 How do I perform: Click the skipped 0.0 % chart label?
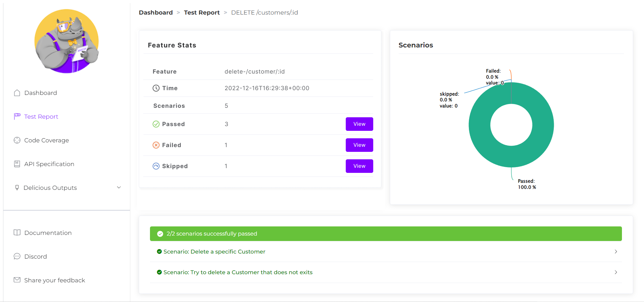coord(449,100)
